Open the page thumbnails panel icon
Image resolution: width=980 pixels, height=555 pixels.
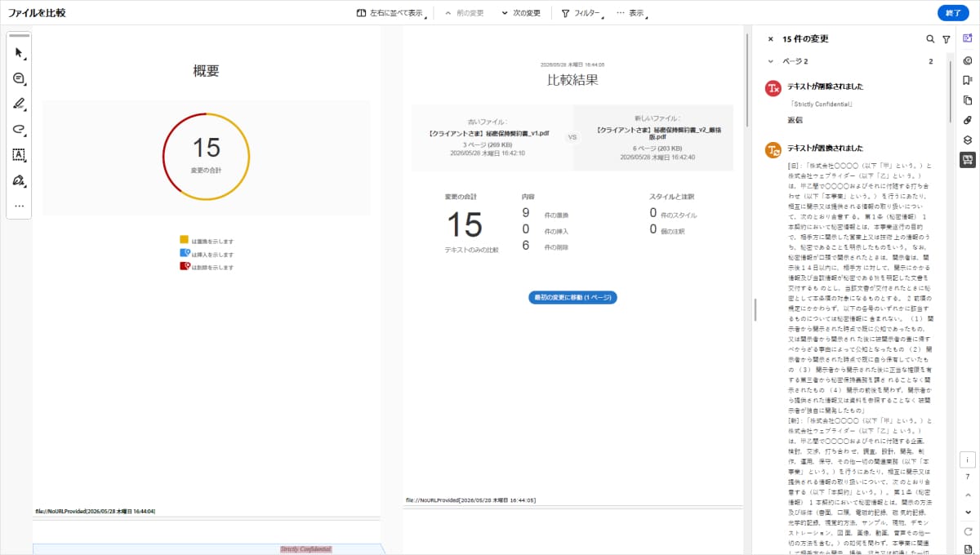pos(968,100)
